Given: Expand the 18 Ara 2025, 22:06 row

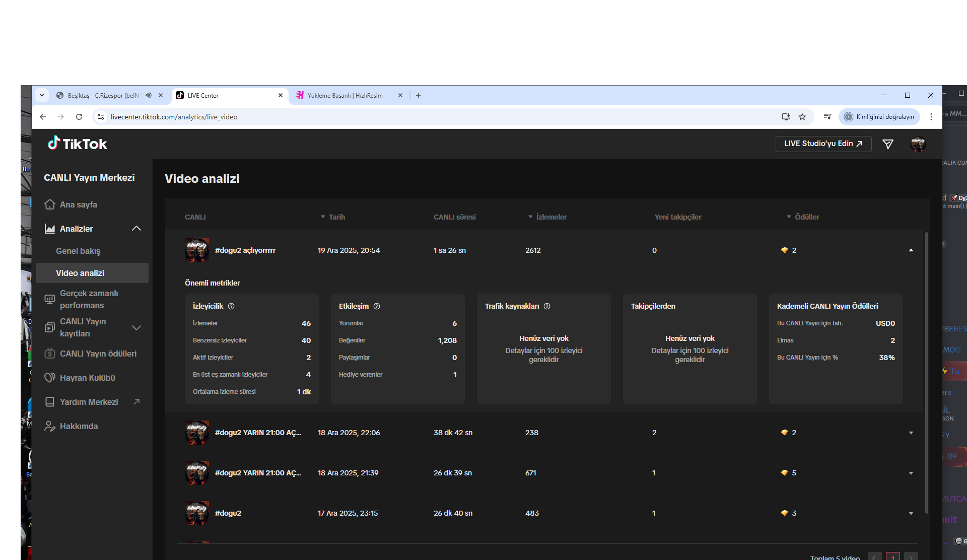Looking at the screenshot, I should (911, 433).
